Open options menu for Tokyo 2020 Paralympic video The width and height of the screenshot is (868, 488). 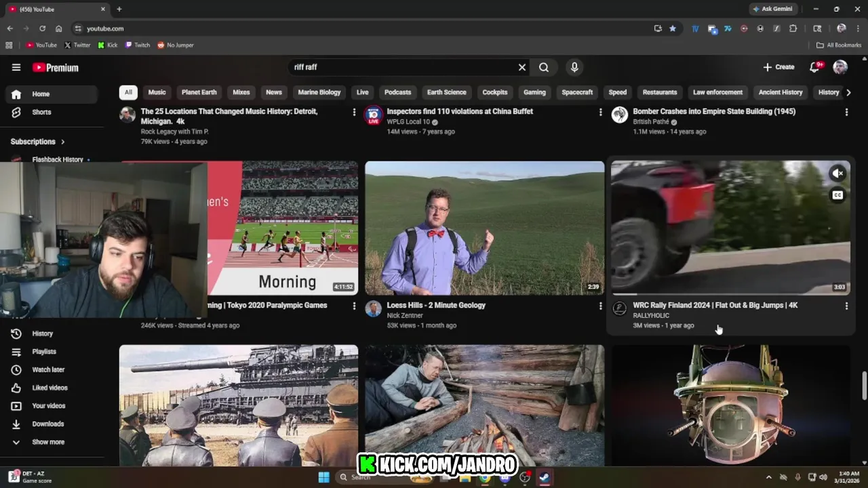coord(354,306)
